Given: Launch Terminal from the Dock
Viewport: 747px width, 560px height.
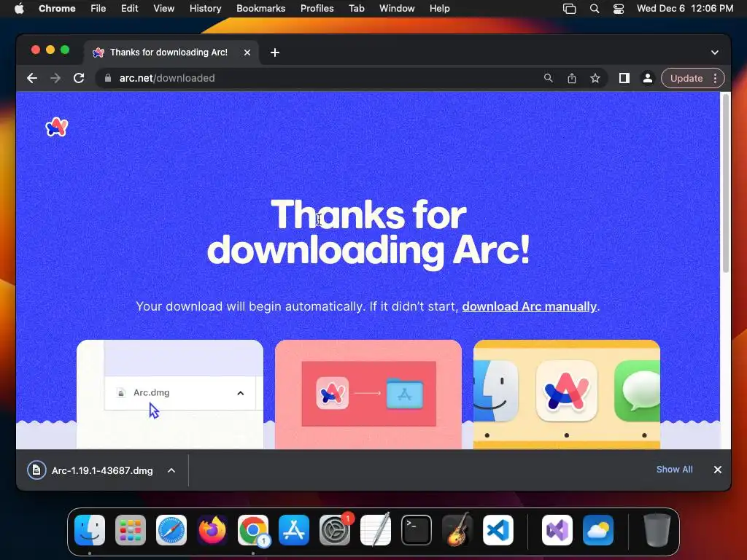Looking at the screenshot, I should click(x=417, y=530).
